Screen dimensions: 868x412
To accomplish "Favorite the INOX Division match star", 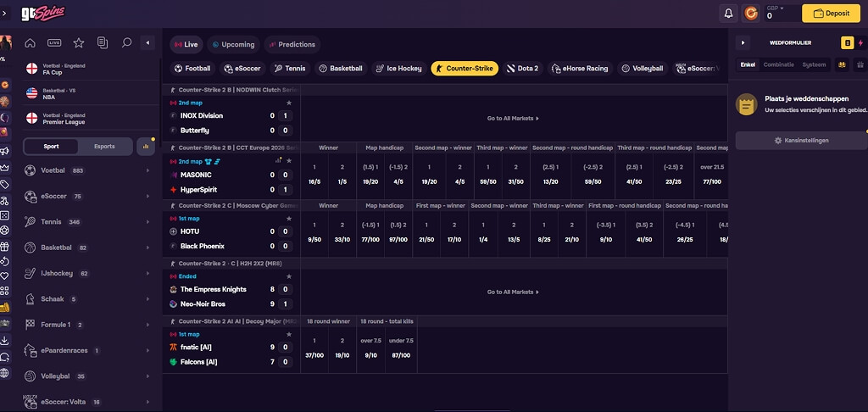I will click(288, 103).
